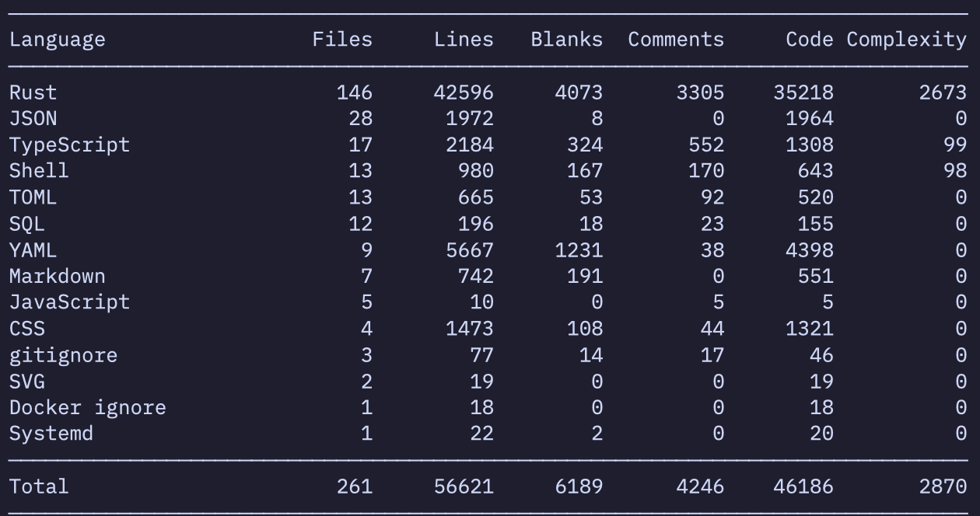Select the gitignore row label
The height and width of the screenshot is (516, 980).
click(63, 355)
